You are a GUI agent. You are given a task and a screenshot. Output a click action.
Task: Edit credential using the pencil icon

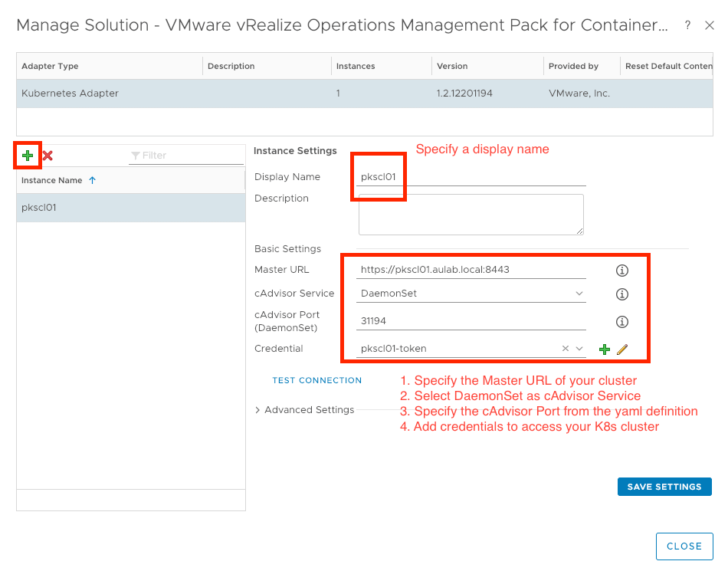(622, 349)
